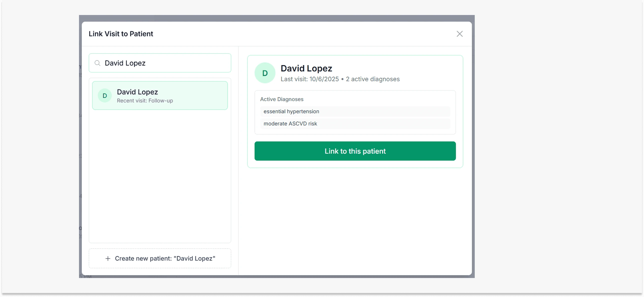Select the moderate ASCVD risk diagnosis
The image size is (644, 297).
290,124
